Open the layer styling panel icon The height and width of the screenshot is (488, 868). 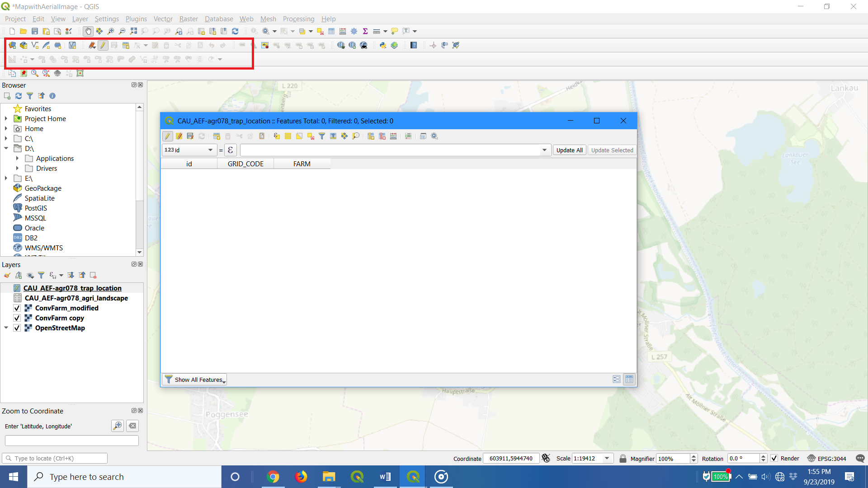(x=7, y=275)
